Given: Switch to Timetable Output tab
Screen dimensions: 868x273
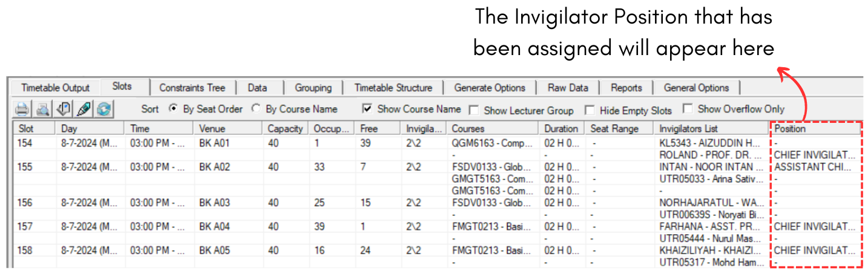Looking at the screenshot, I should point(55,88).
